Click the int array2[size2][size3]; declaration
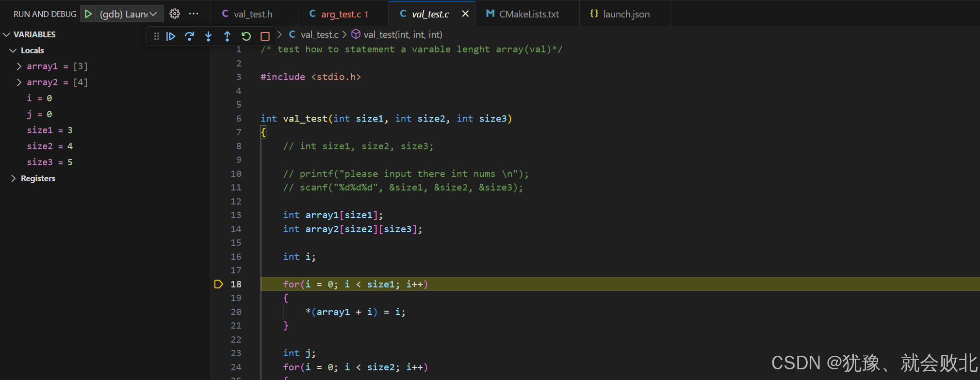This screenshot has width=980, height=380. 353,229
